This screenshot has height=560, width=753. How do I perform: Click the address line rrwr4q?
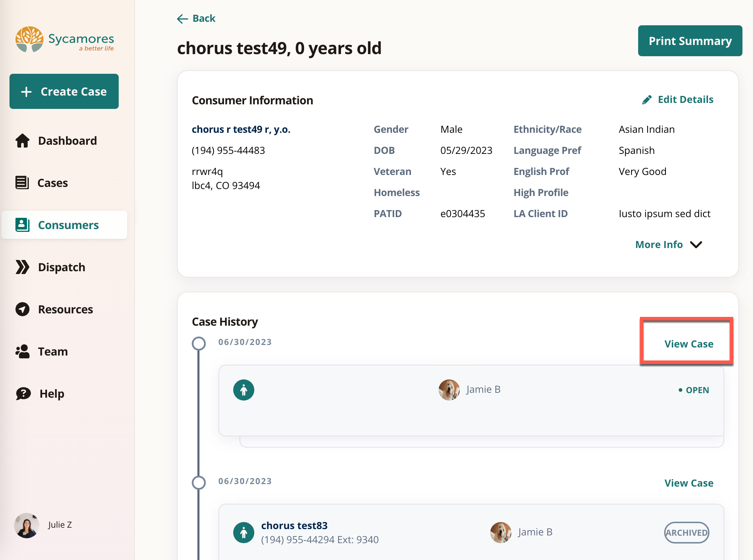point(207,172)
